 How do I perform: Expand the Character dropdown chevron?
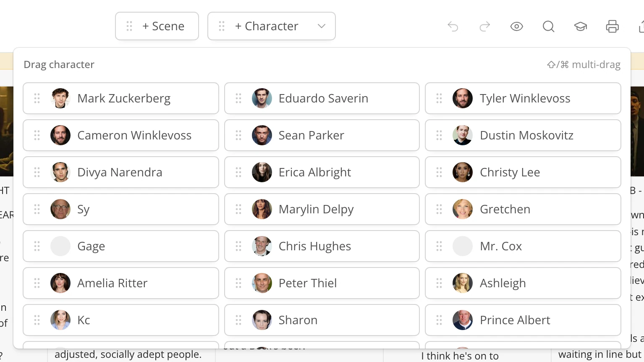(322, 26)
